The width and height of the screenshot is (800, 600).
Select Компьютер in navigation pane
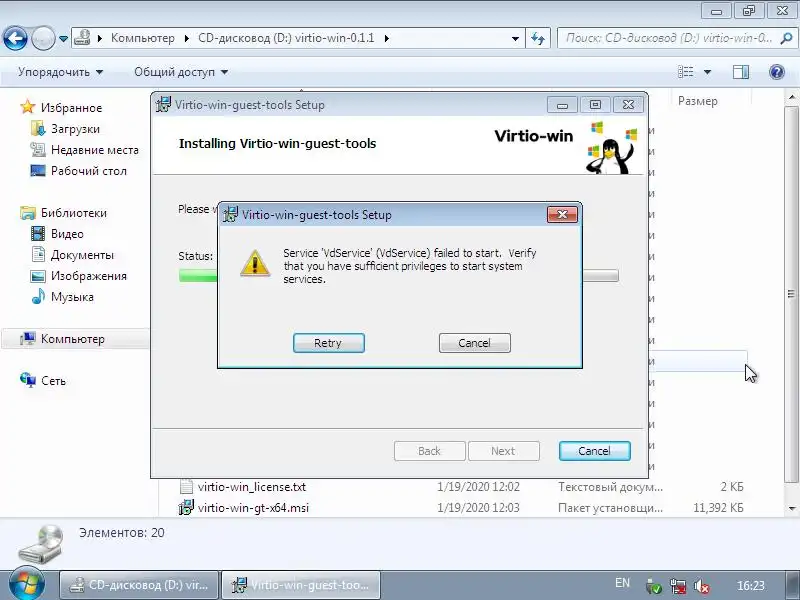coord(72,339)
